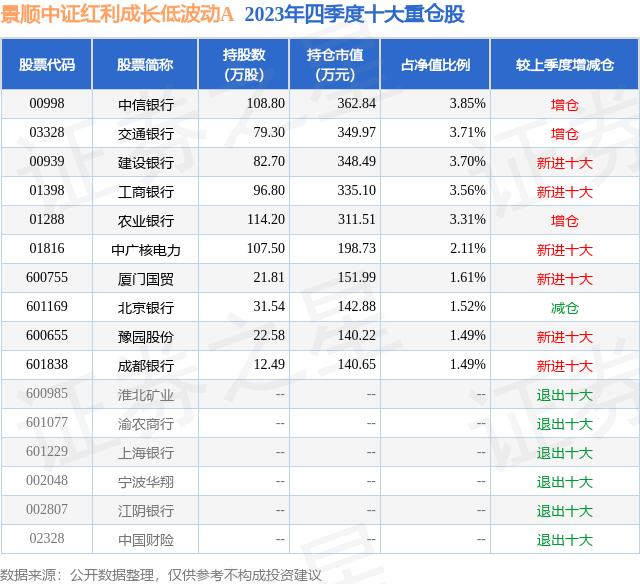This screenshot has width=640, height=584.
Task: Click stock code 03328
Action: tap(47, 133)
